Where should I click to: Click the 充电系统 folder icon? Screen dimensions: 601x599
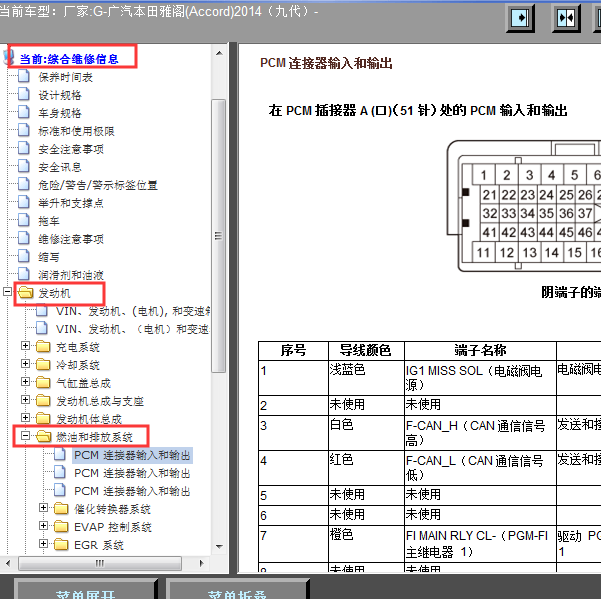click(x=43, y=346)
